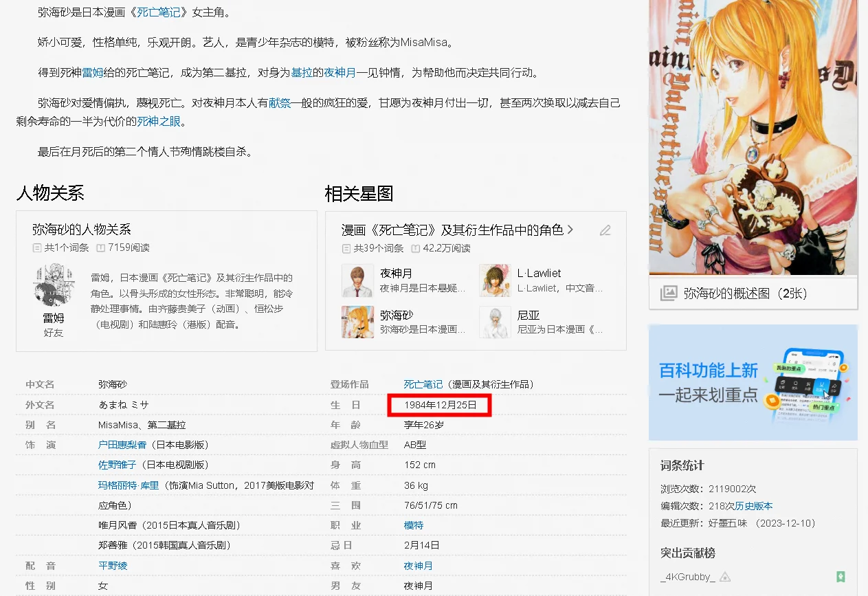Click the green bookmark icon in 突出贡献榜

(x=841, y=577)
